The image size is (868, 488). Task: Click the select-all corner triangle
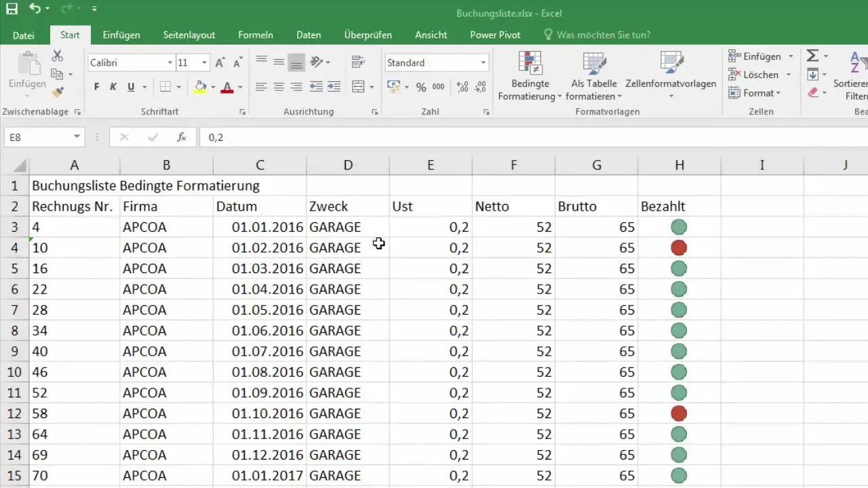coord(20,165)
